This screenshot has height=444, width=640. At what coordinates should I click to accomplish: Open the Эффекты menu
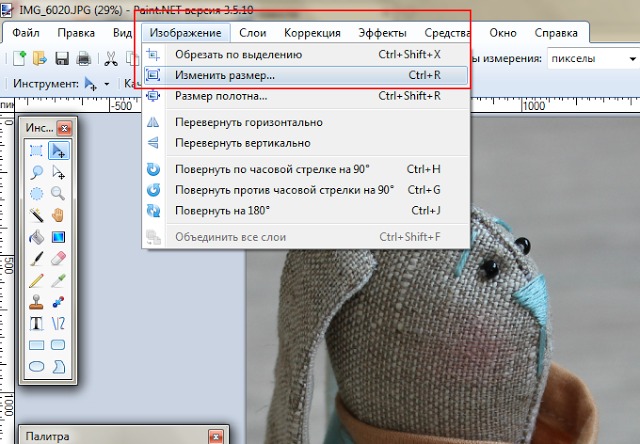(382, 33)
